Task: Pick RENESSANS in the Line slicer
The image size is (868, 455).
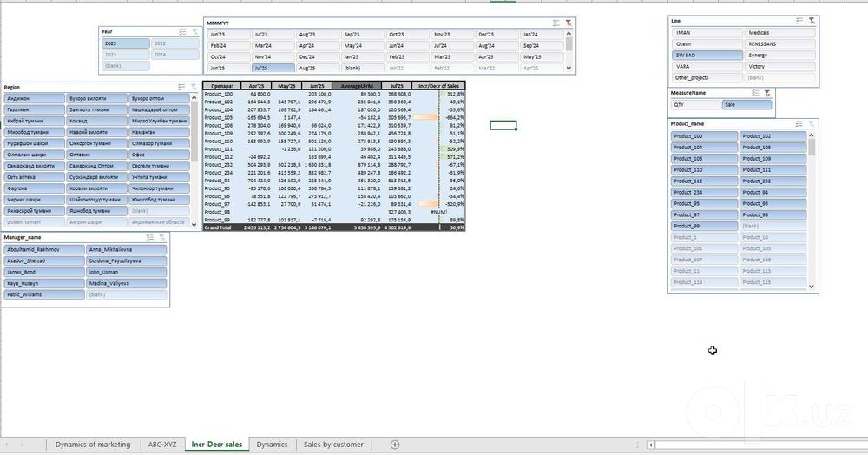Action: [779, 43]
